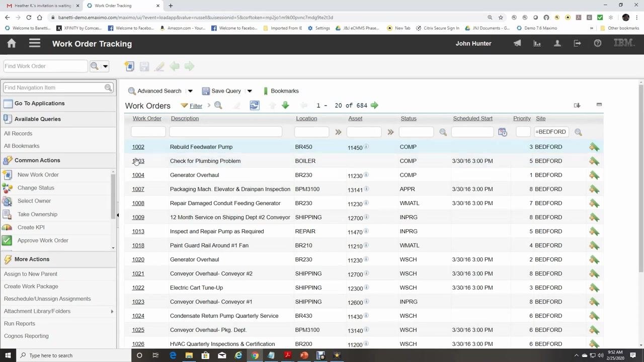
Task: Go to the Maximo Start Center home icon
Action: click(x=12, y=44)
